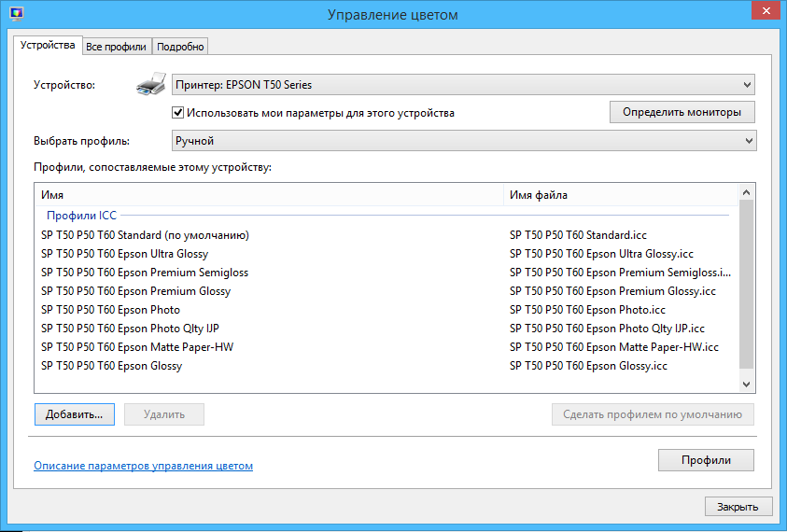This screenshot has height=532, width=787.
Task: Click the Определить мониторы button
Action: tap(682, 112)
